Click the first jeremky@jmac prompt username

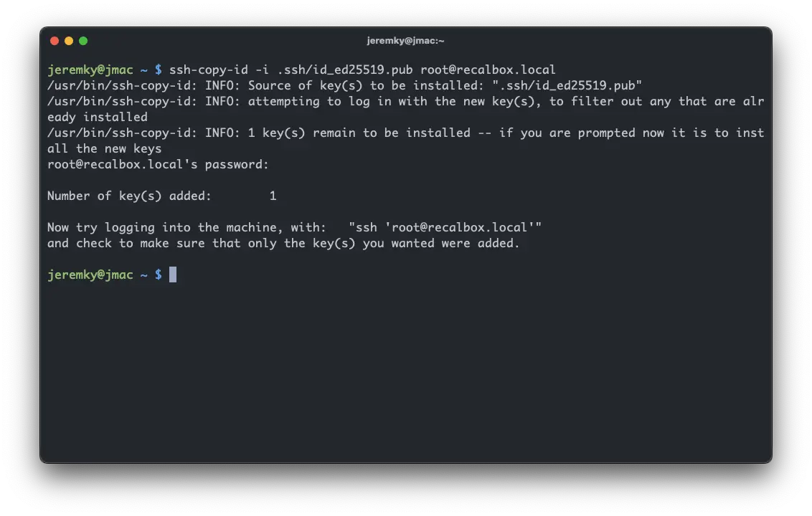(90, 70)
